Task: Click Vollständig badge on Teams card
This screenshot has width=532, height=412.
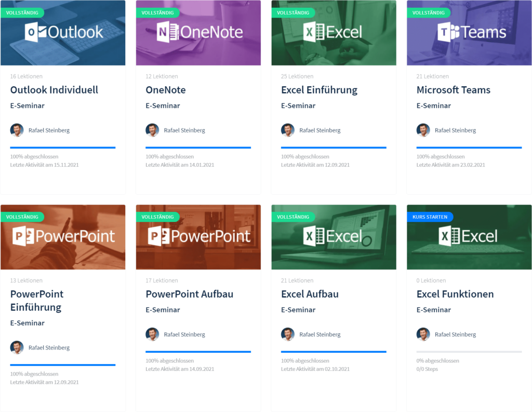Action: pyautogui.click(x=428, y=12)
